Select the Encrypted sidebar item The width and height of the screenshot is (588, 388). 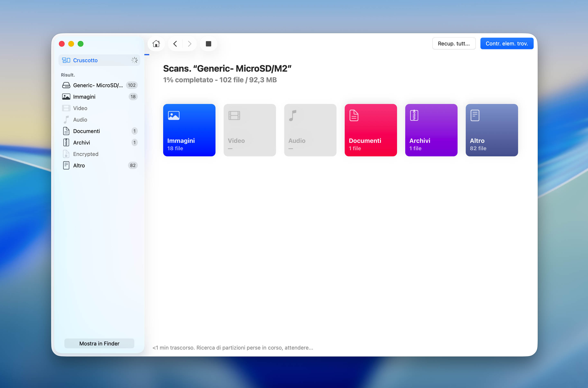click(99, 154)
